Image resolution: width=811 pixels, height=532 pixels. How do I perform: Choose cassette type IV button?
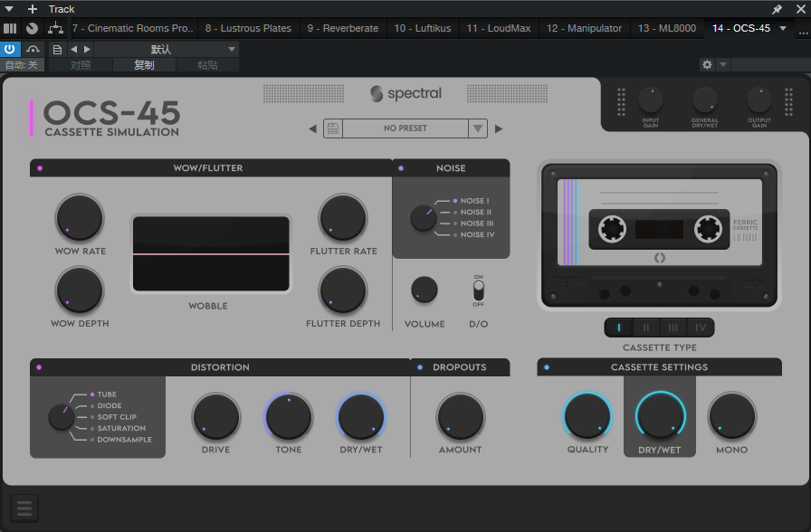pyautogui.click(x=701, y=328)
